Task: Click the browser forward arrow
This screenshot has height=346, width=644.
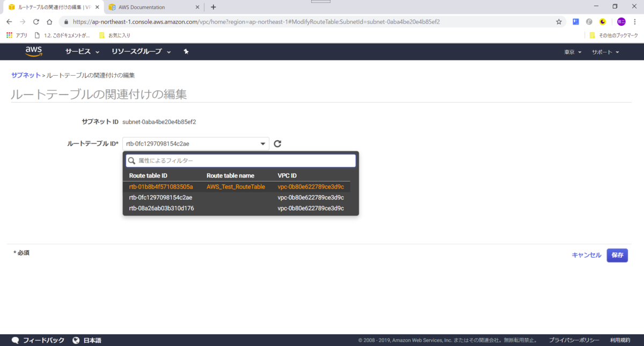Action: [23, 22]
